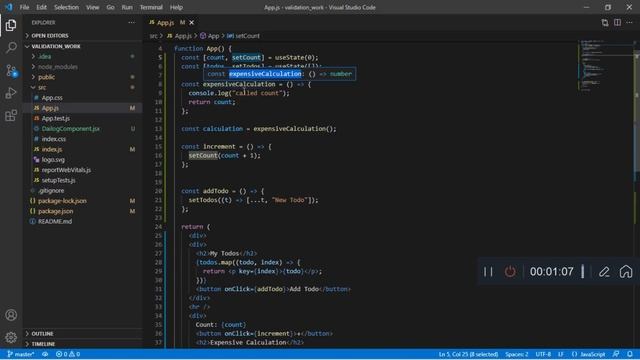
Task: Open the Terminal menu
Action: 151,7
